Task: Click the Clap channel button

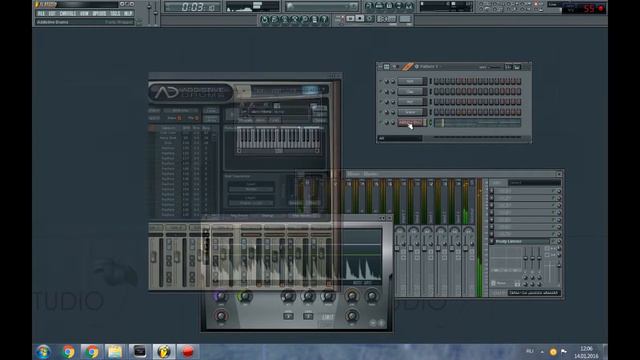Action: pos(411,91)
